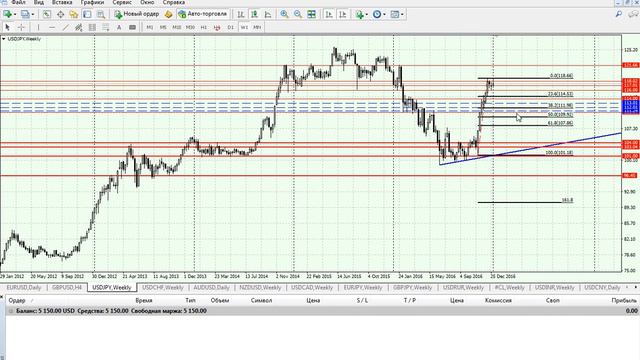
Task: Toggle the Auto-trading button
Action: coord(203,14)
